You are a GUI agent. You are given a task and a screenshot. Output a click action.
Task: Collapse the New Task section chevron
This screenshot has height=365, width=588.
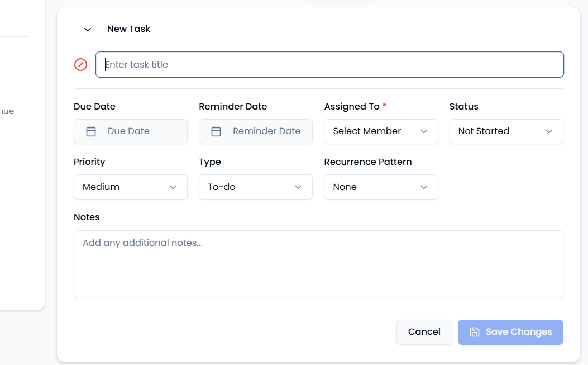(88, 29)
